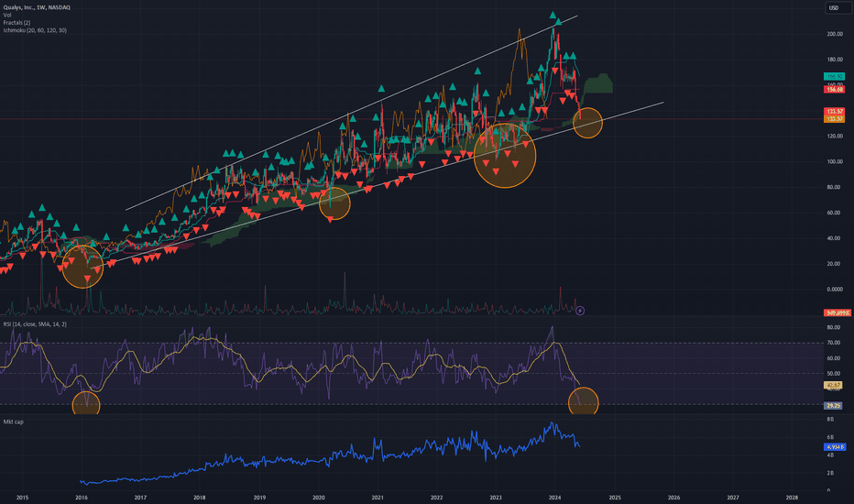The image size is (854, 504).
Task: Click the 29.25 RSI value tag
Action: click(834, 405)
